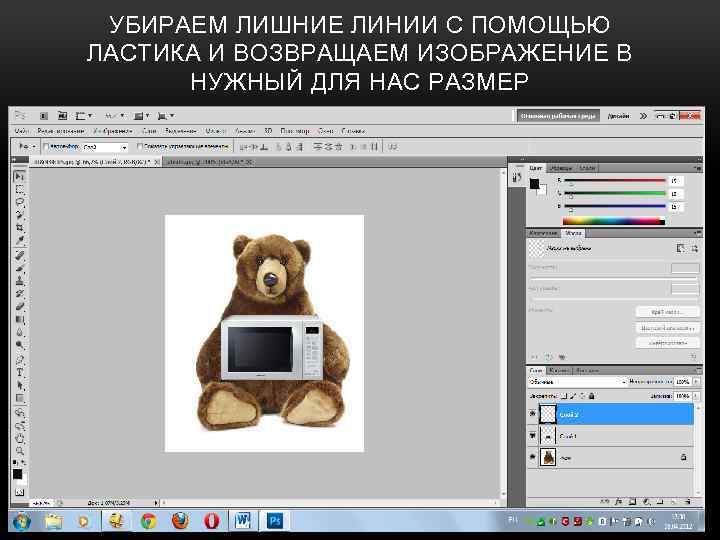Toggle lock position in Layers panel
The width and height of the screenshot is (720, 540).
point(583,395)
